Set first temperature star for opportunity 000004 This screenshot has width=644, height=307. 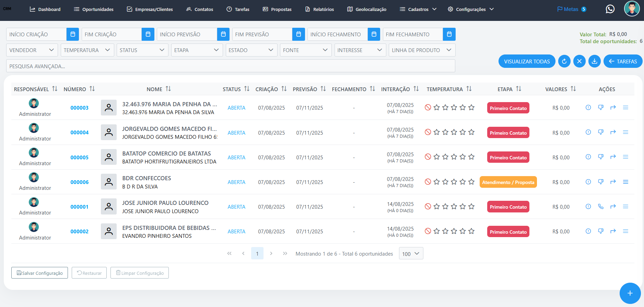point(436,132)
